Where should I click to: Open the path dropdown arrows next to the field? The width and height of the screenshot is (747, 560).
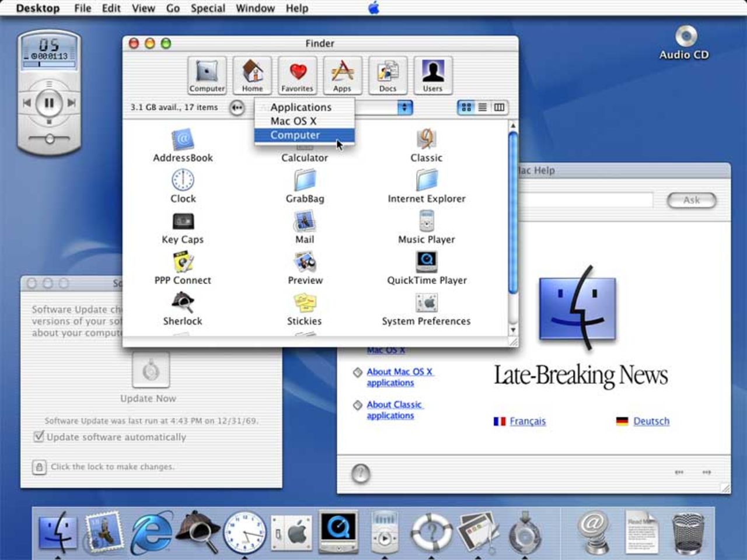pyautogui.click(x=405, y=107)
